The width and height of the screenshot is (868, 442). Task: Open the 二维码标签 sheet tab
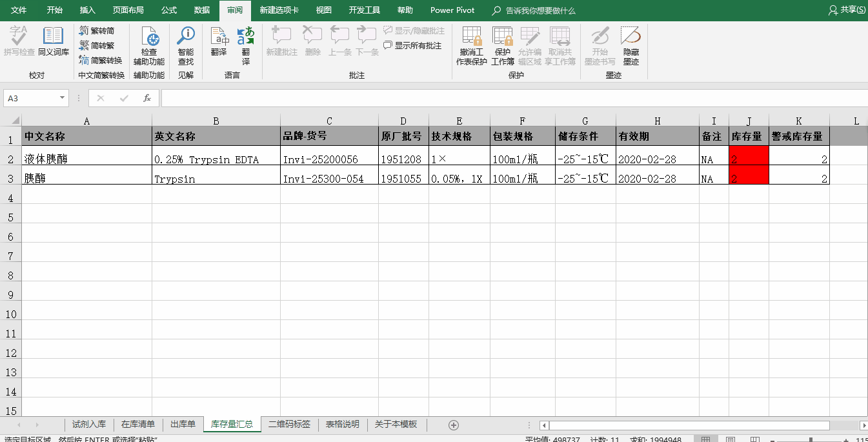[289, 425]
